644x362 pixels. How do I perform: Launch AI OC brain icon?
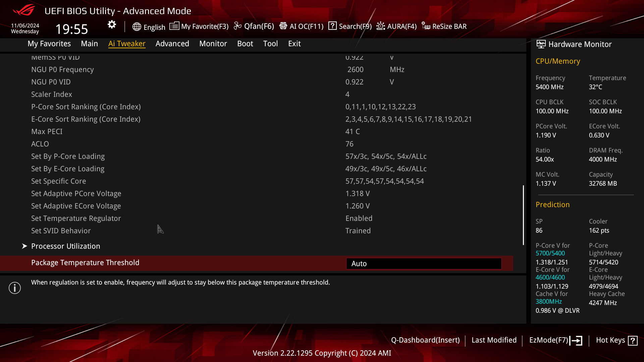(x=283, y=26)
